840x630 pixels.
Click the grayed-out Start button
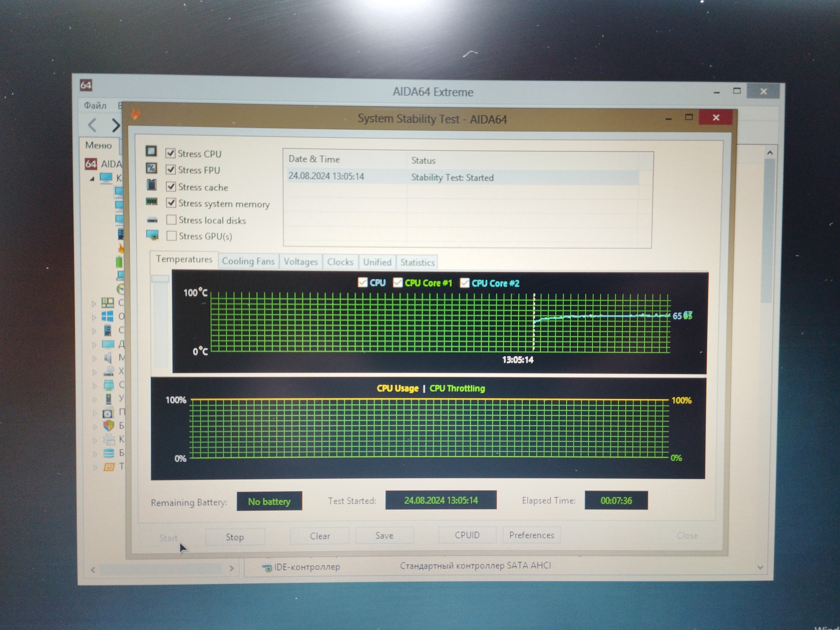click(x=168, y=538)
